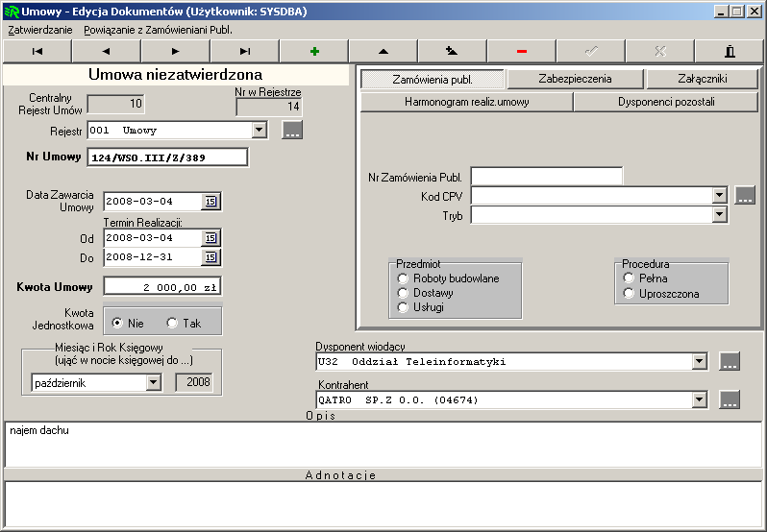Switch to Załączniki tab
Viewport: 767px width, 532px height.
tap(702, 79)
